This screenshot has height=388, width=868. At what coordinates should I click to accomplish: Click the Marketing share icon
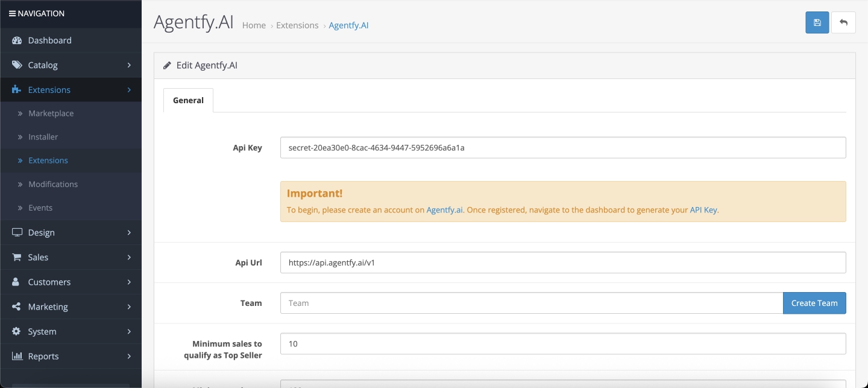[16, 307]
